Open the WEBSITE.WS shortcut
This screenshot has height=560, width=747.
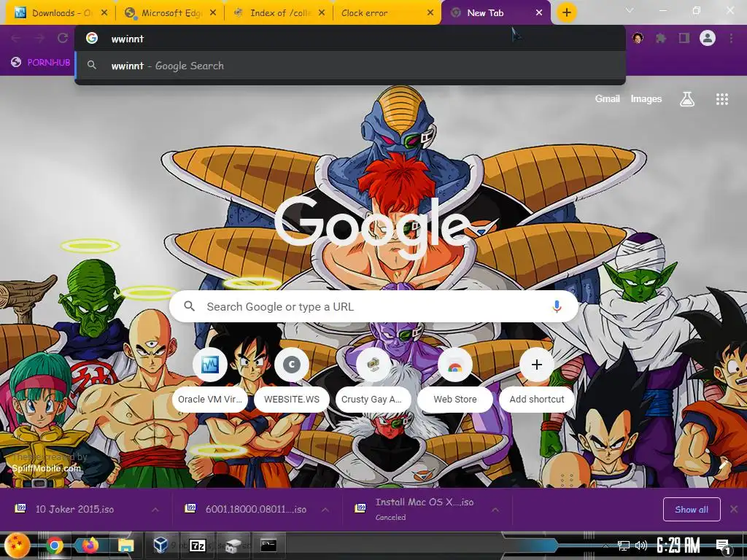[x=292, y=378]
